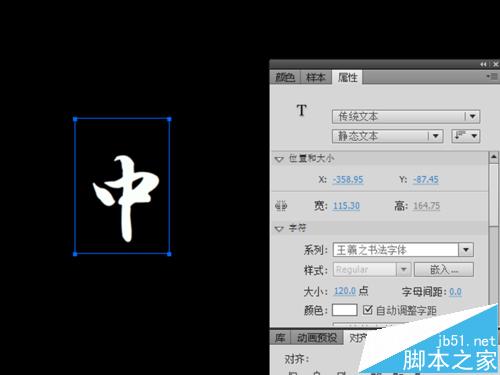
Task: Switch to the 颜色 tab
Action: click(285, 78)
